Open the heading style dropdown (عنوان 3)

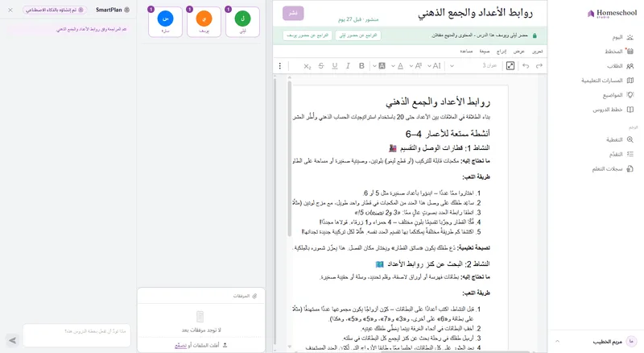(x=474, y=66)
